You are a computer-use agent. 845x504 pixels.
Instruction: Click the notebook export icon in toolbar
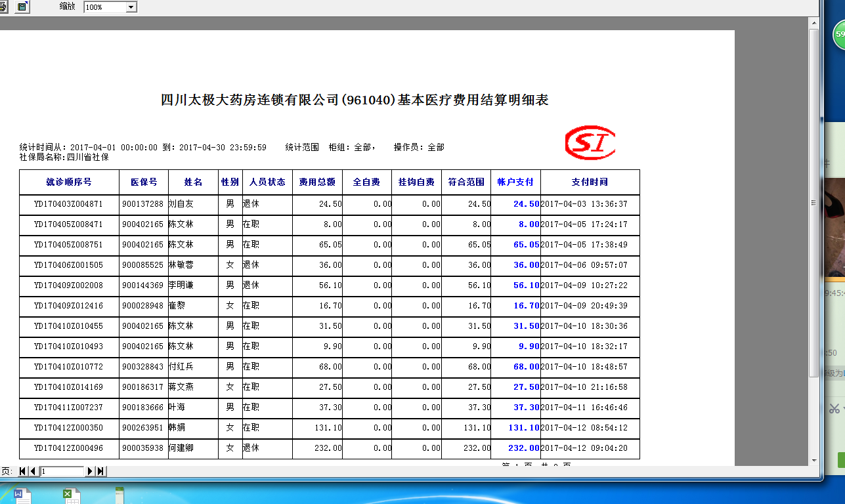(22, 7)
